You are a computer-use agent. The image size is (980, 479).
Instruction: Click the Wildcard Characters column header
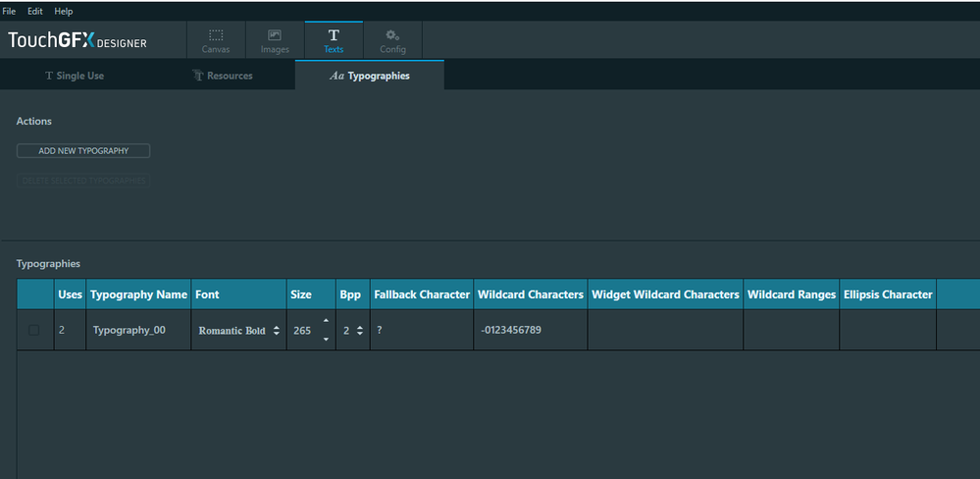[x=531, y=293]
